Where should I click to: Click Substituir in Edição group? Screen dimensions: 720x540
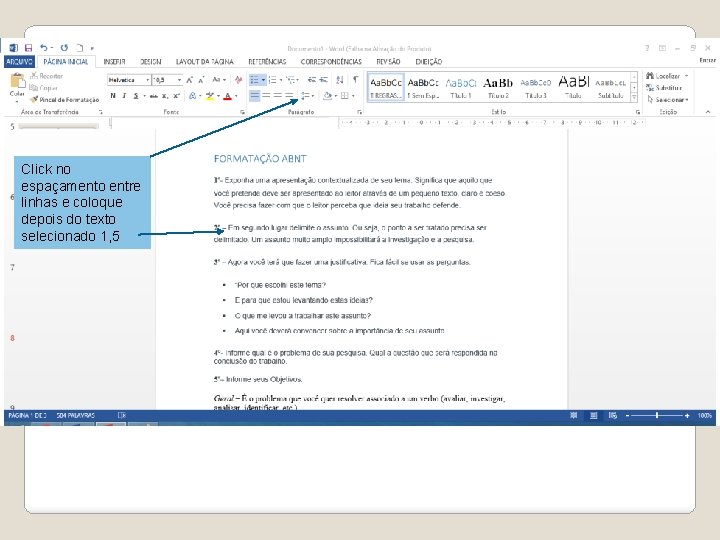(664, 88)
